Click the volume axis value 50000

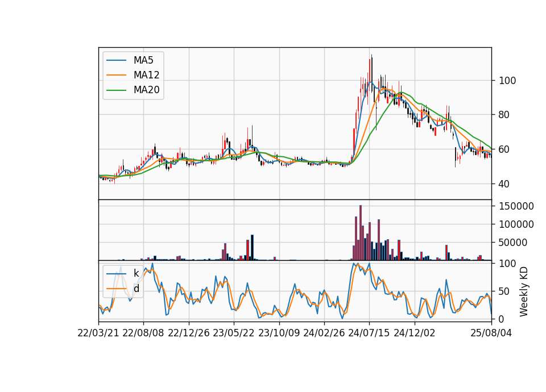click(513, 243)
